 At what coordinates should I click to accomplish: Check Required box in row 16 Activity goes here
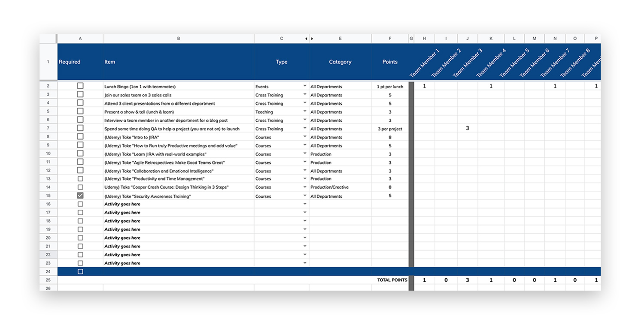click(x=80, y=204)
